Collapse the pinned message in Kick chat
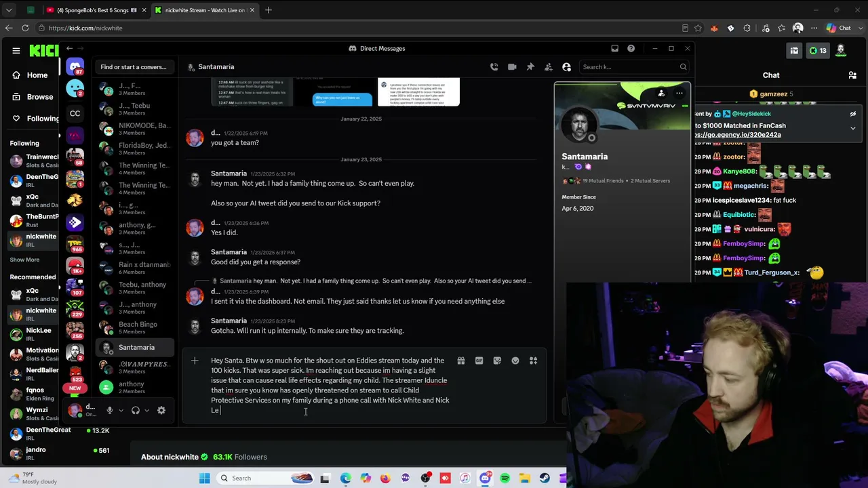Image resolution: width=868 pixels, height=488 pixels. 853,128
